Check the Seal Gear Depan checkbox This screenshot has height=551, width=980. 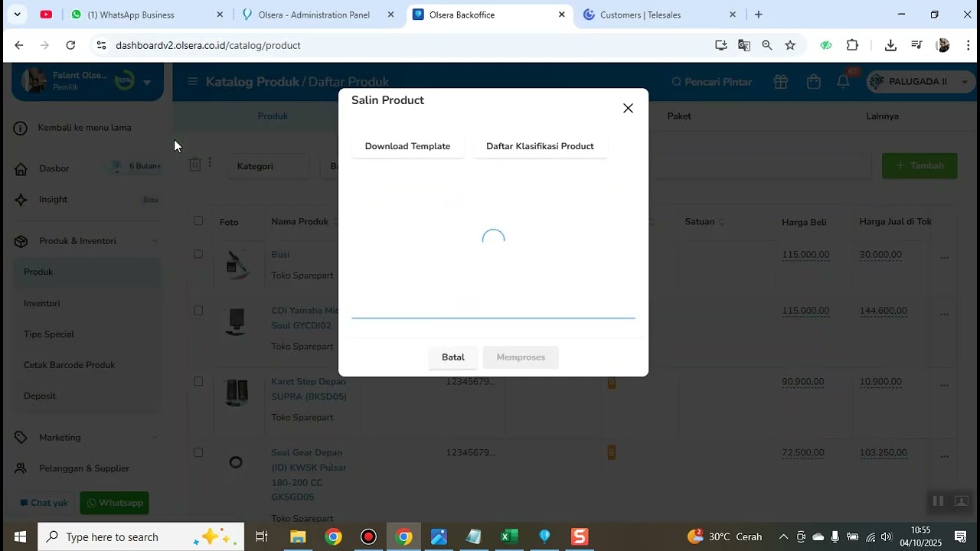198,452
